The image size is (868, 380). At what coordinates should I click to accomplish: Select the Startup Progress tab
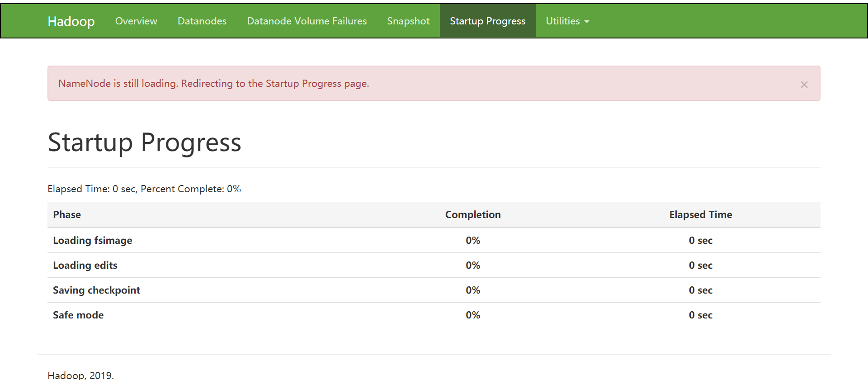click(x=487, y=21)
